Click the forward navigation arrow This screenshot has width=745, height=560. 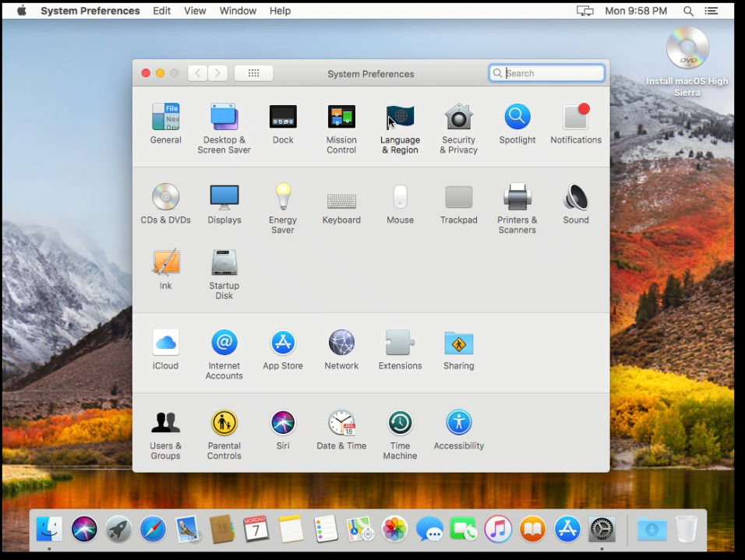click(x=217, y=72)
